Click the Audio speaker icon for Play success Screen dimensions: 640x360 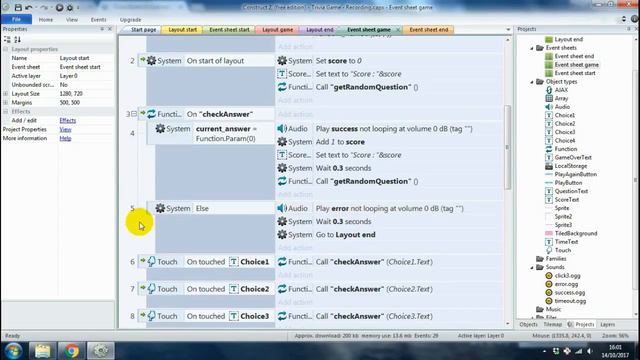point(282,129)
